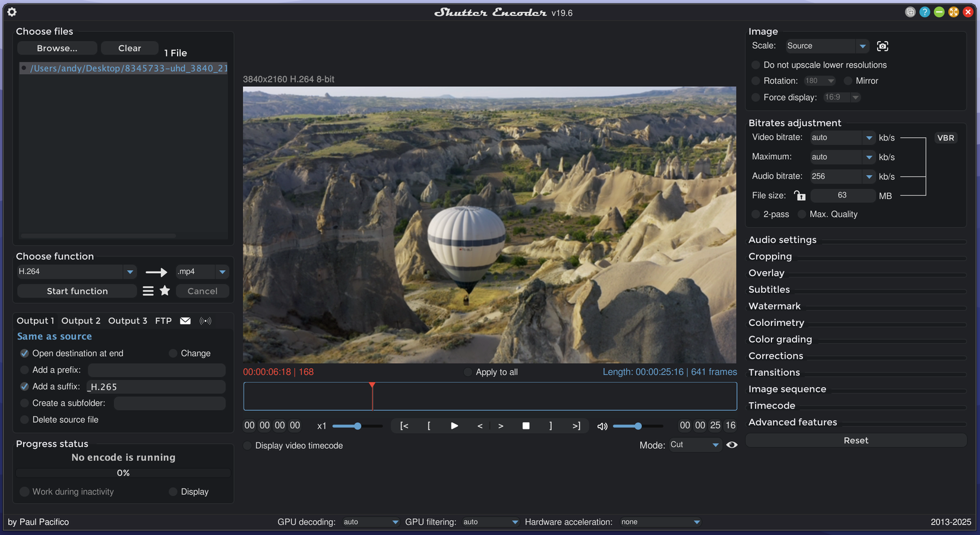Click the favorite star icon
This screenshot has height=535, width=980.
coord(165,291)
